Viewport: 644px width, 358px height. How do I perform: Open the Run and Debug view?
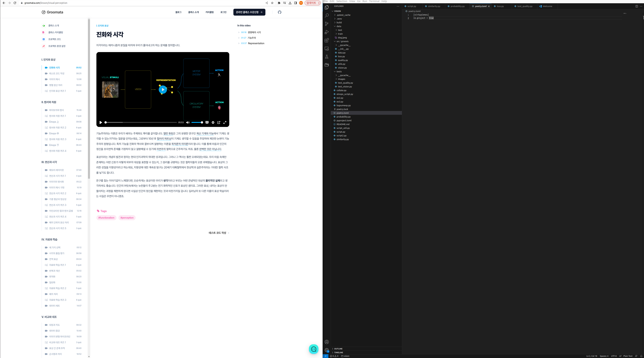click(327, 32)
